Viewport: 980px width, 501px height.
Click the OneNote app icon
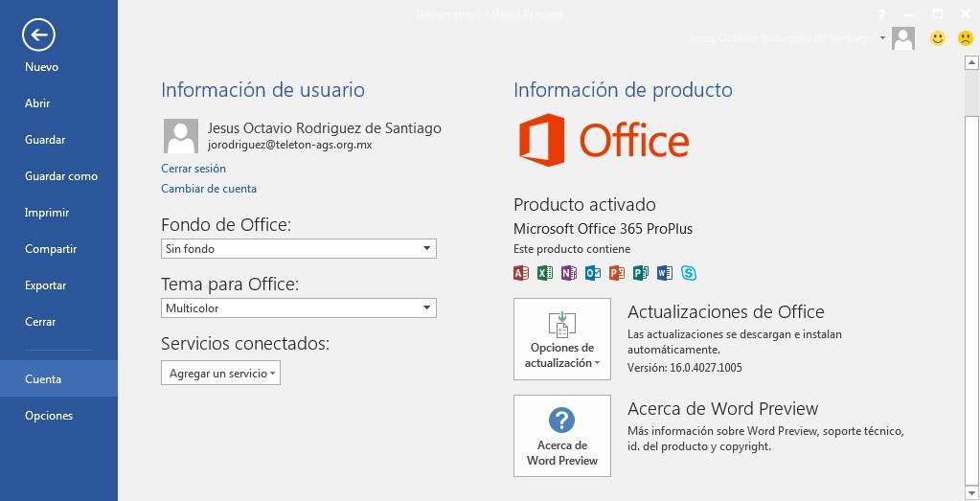pos(569,273)
